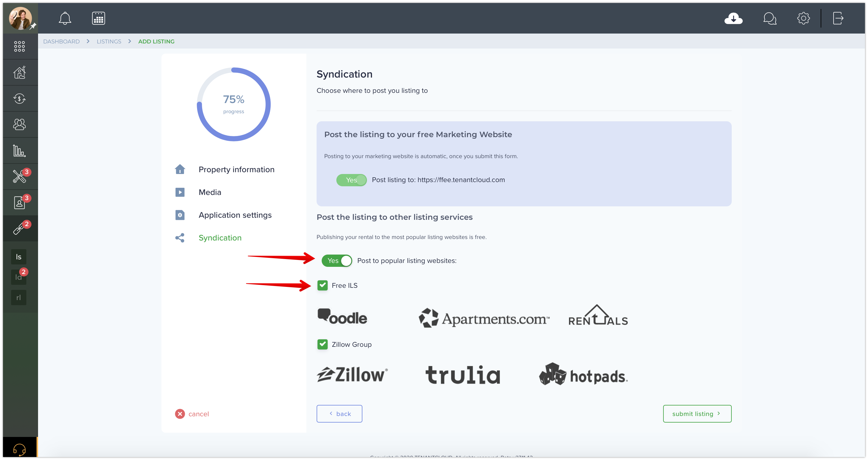Click the trulia logo
This screenshot has width=868, height=460.
click(463, 375)
